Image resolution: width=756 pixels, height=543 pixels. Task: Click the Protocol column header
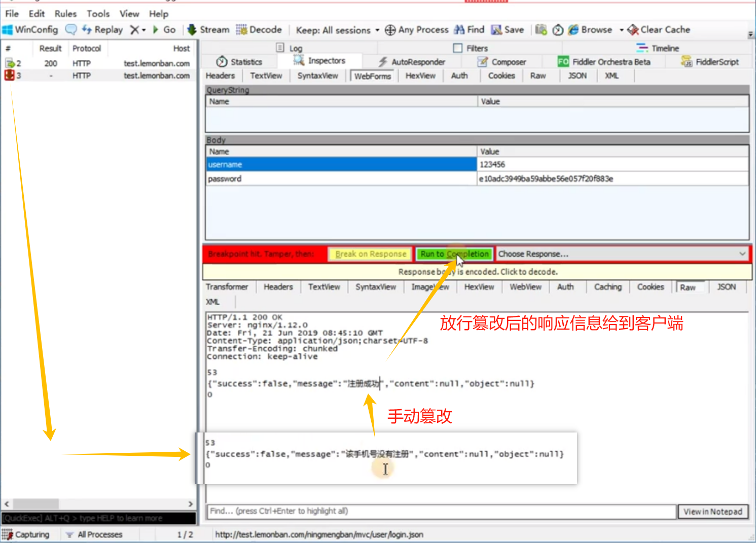(x=87, y=49)
